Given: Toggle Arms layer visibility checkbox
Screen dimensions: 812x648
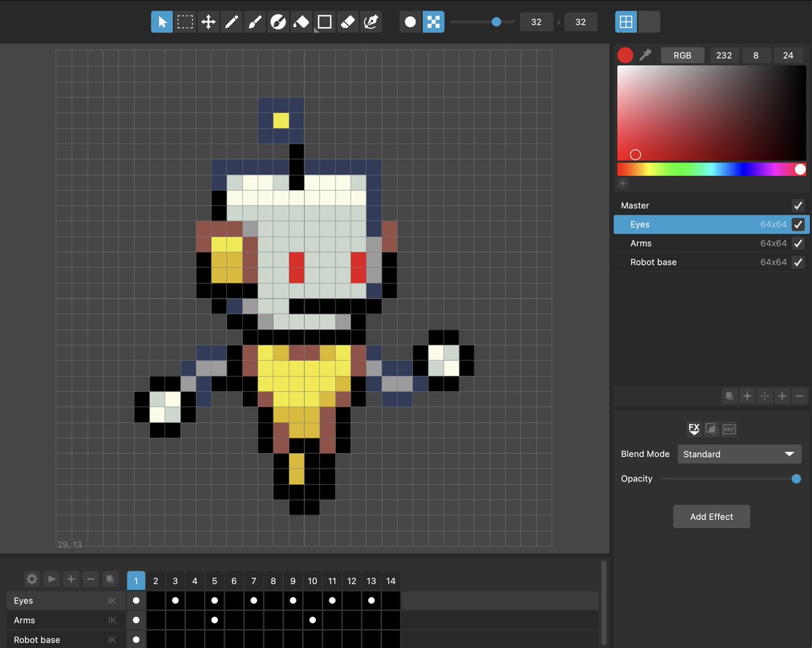Looking at the screenshot, I should click(x=798, y=243).
